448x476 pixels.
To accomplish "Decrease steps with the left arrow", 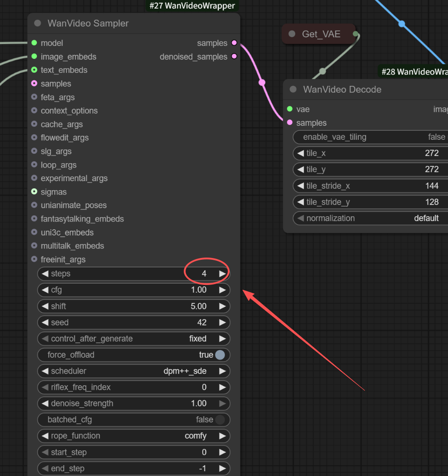I will pos(45,274).
